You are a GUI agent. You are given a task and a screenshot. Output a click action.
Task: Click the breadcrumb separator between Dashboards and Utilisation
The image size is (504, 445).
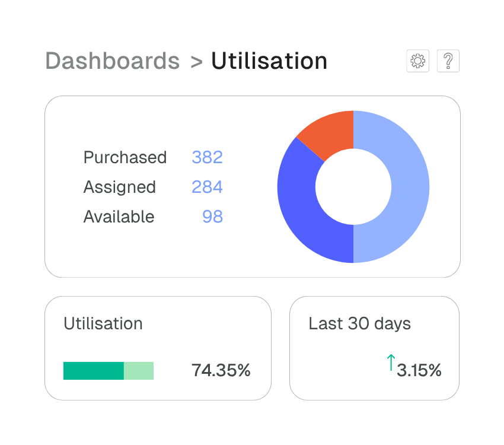196,61
